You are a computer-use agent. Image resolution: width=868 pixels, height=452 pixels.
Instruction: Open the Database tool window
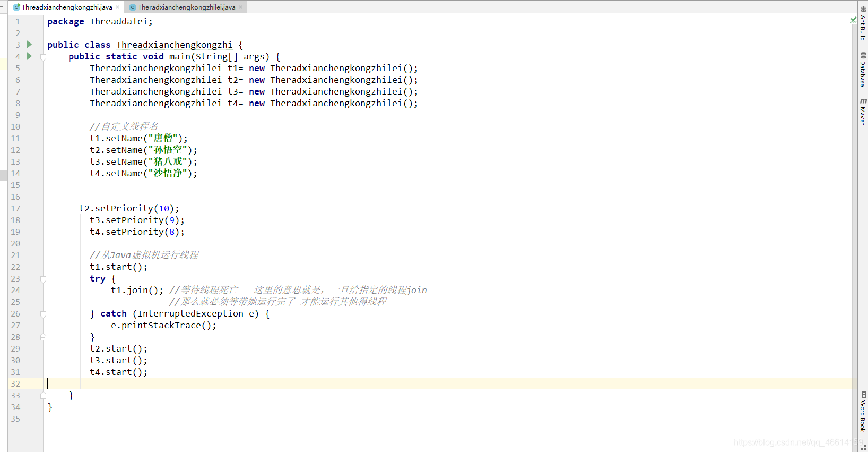click(x=863, y=70)
